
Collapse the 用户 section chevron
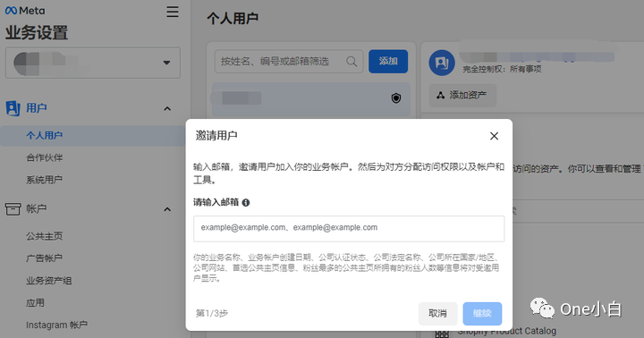[x=167, y=108]
